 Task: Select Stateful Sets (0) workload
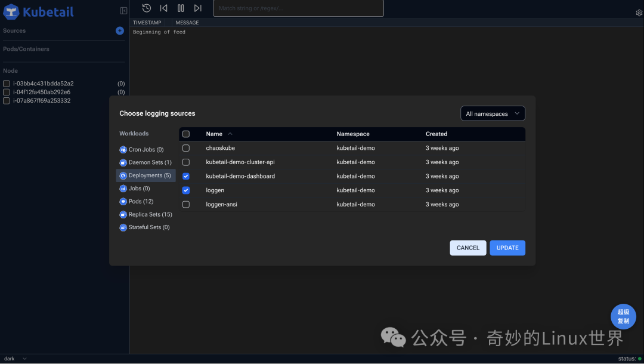click(149, 227)
